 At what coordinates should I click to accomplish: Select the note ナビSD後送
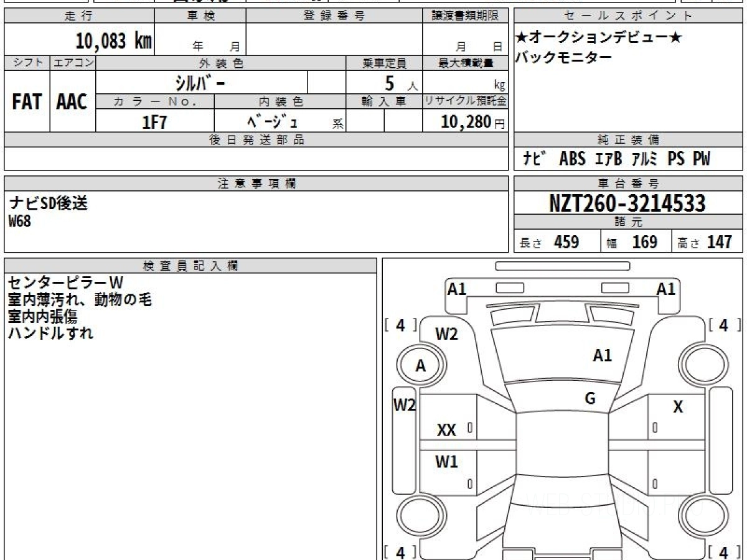coord(48,203)
